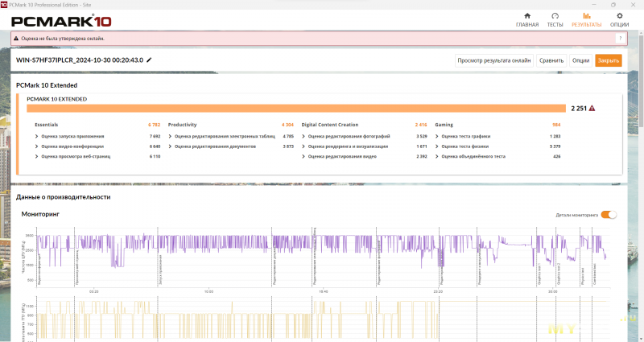This screenshot has width=644, height=342.
Task: Click Просмотр результата онлайн button
Action: 494,60
